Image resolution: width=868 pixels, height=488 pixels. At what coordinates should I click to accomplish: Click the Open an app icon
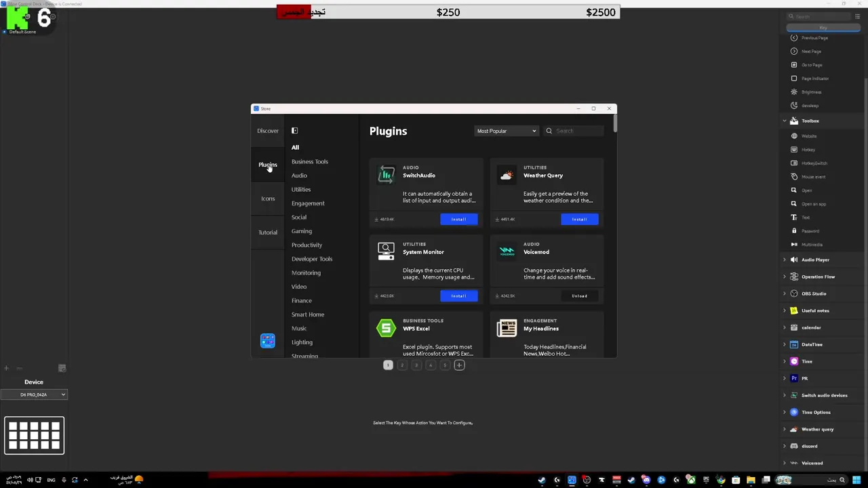coord(794,204)
